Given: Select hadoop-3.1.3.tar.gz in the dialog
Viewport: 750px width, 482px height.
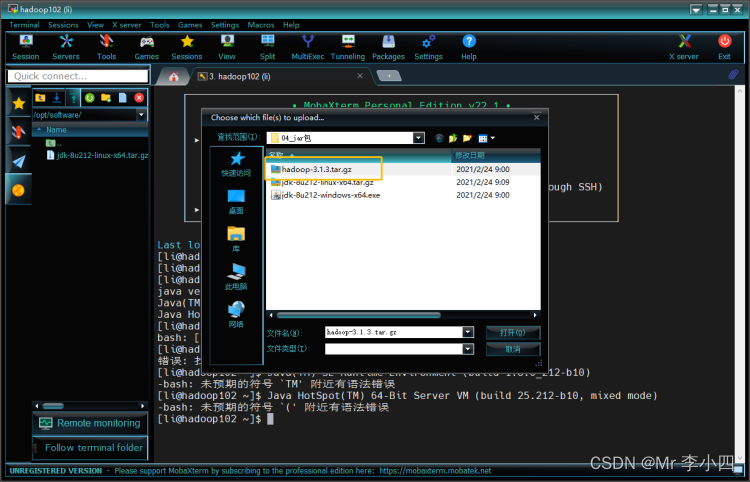Looking at the screenshot, I should [317, 169].
